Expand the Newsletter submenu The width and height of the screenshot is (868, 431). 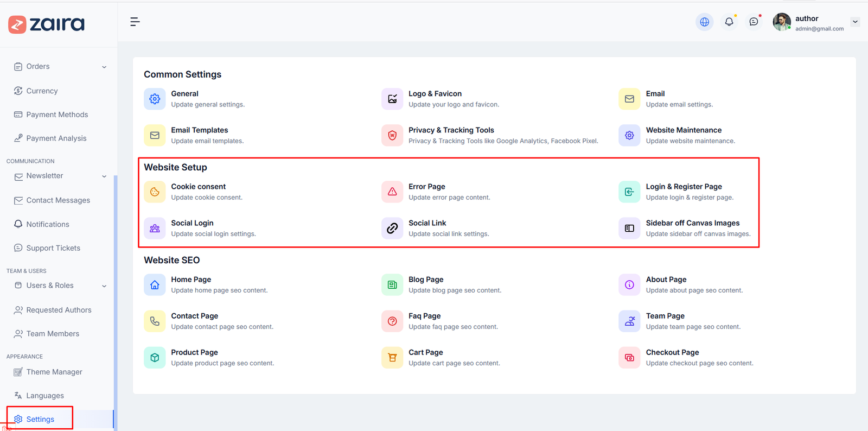104,176
